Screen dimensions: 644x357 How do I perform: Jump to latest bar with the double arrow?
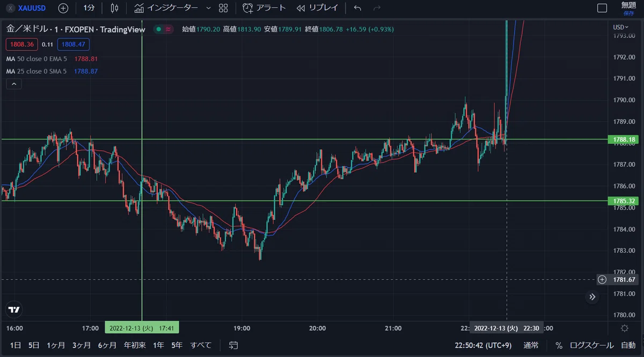click(592, 296)
